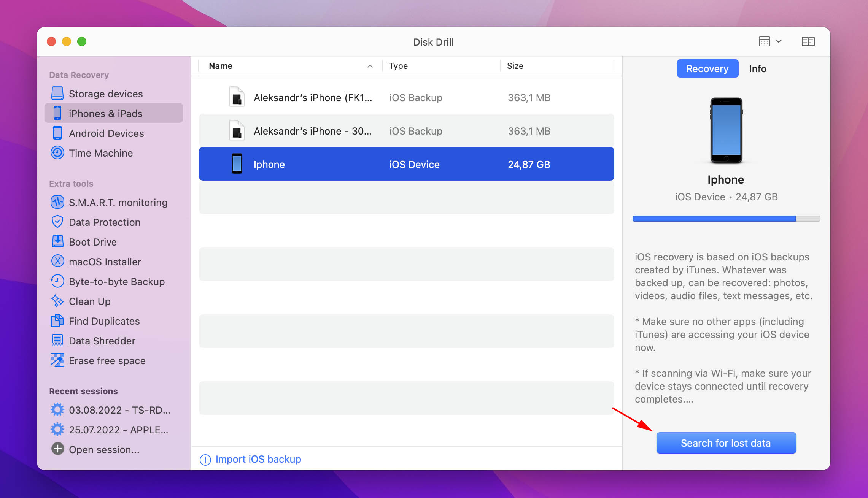Select row Aleksandr's iPhone (FK1...
Screen dimensions: 868x498
(406, 97)
